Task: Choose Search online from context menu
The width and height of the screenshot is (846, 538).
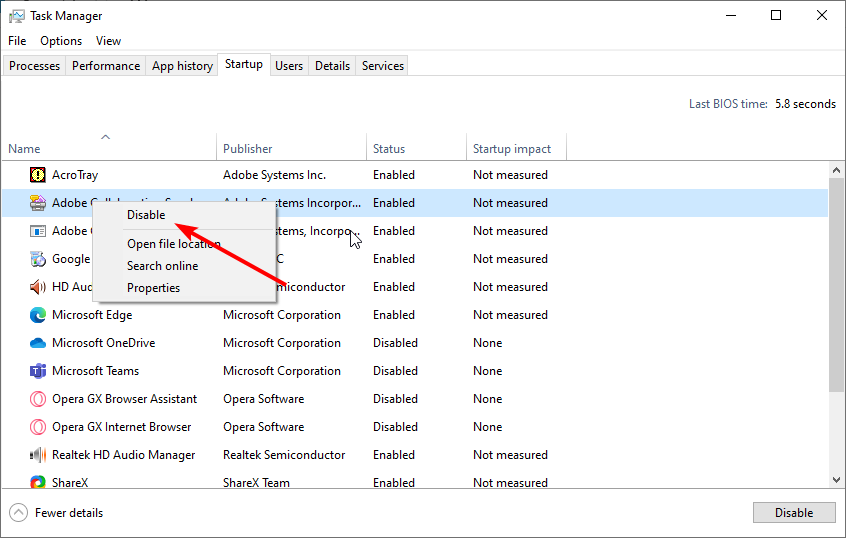Action: click(162, 266)
